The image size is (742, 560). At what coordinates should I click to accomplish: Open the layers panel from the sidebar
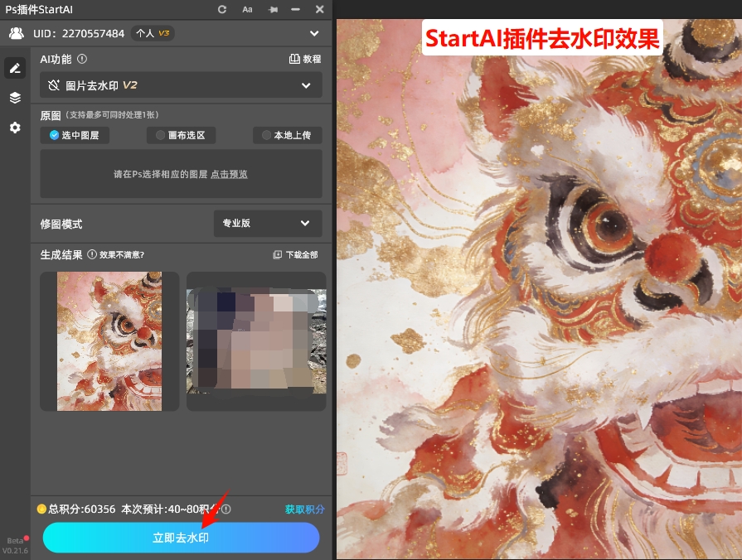coord(14,97)
